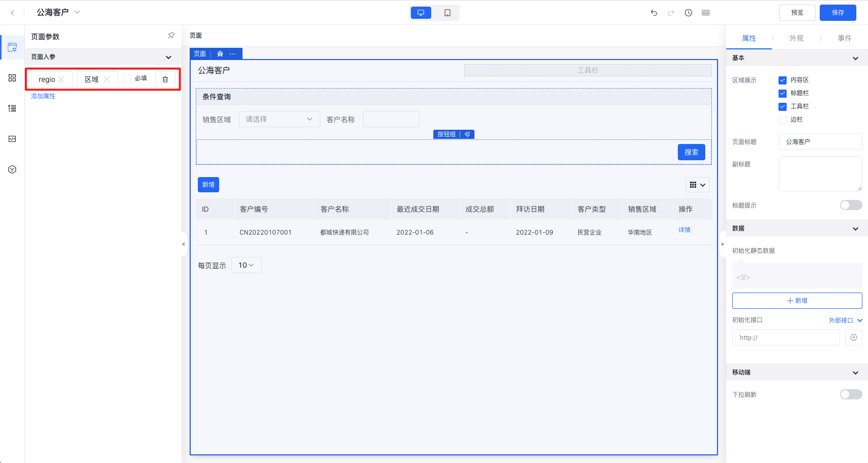868x463 pixels.
Task: Enable the 下拉刷新 switch
Action: point(851,394)
